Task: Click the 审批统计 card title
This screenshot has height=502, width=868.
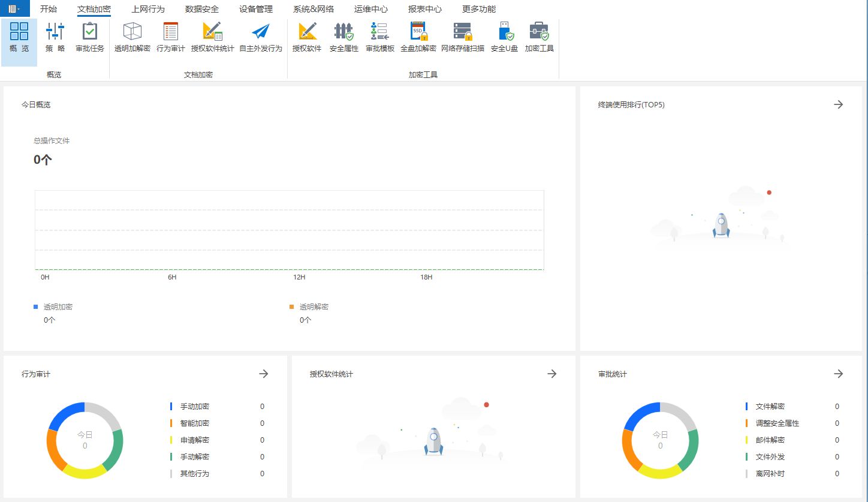Action: (612, 374)
